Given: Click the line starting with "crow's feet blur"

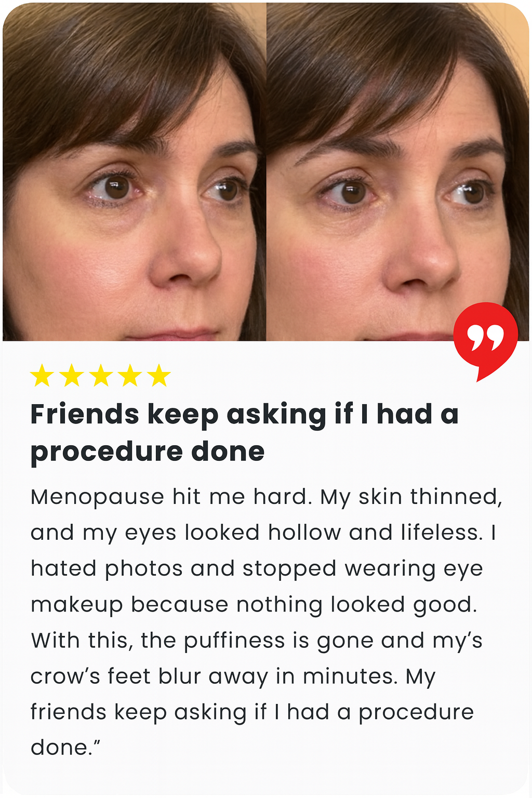Looking at the screenshot, I should 233,677.
